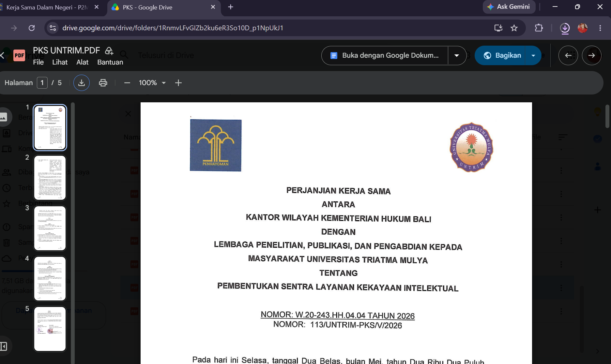Open the Chrome extensions puzzle icon
The width and height of the screenshot is (611, 364).
click(x=539, y=28)
